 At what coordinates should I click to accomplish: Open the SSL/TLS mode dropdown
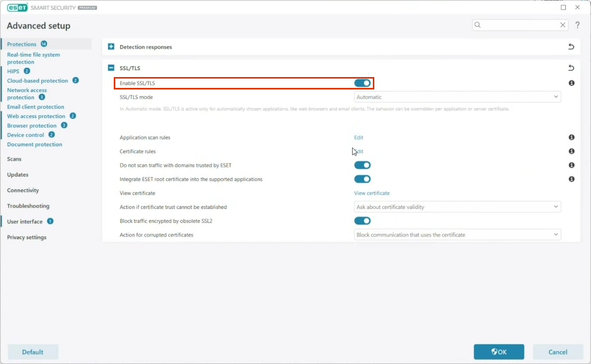click(x=457, y=97)
